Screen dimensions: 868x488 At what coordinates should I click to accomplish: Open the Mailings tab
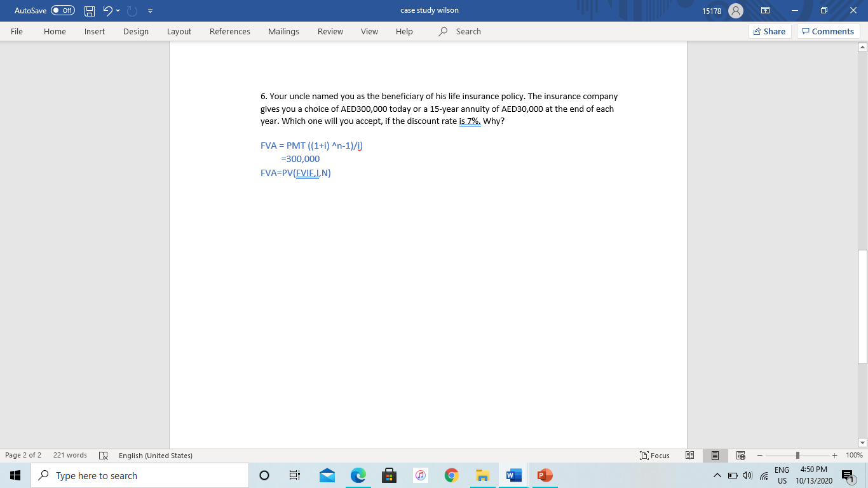coord(283,31)
